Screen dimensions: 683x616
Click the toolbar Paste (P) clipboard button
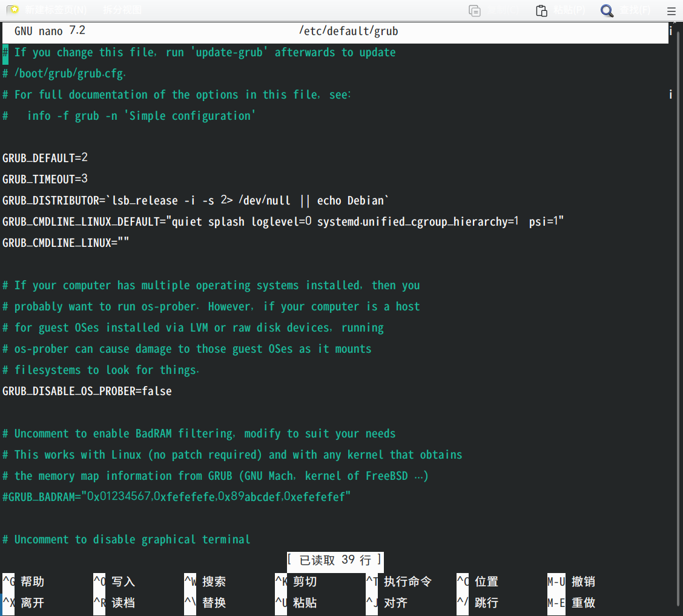tap(561, 10)
